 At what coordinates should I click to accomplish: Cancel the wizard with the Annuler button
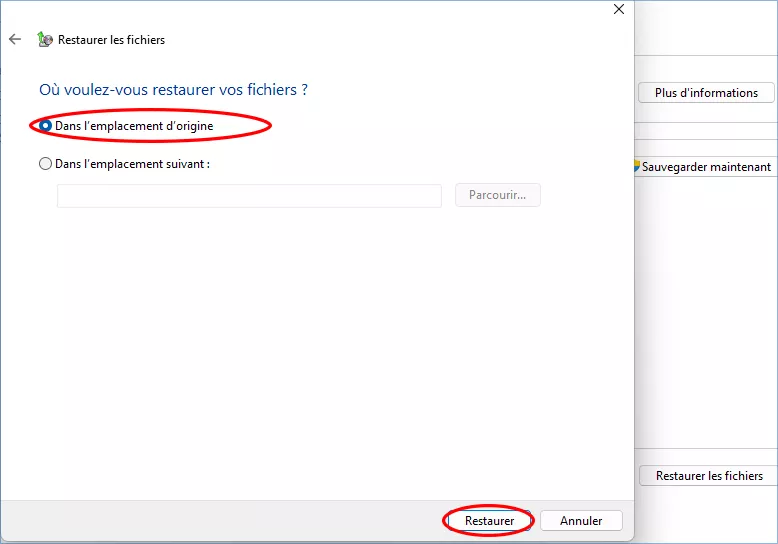[581, 521]
